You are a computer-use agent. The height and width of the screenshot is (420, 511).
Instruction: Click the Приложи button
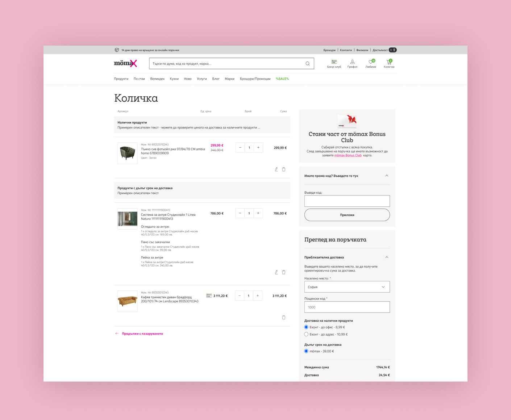pos(347,215)
